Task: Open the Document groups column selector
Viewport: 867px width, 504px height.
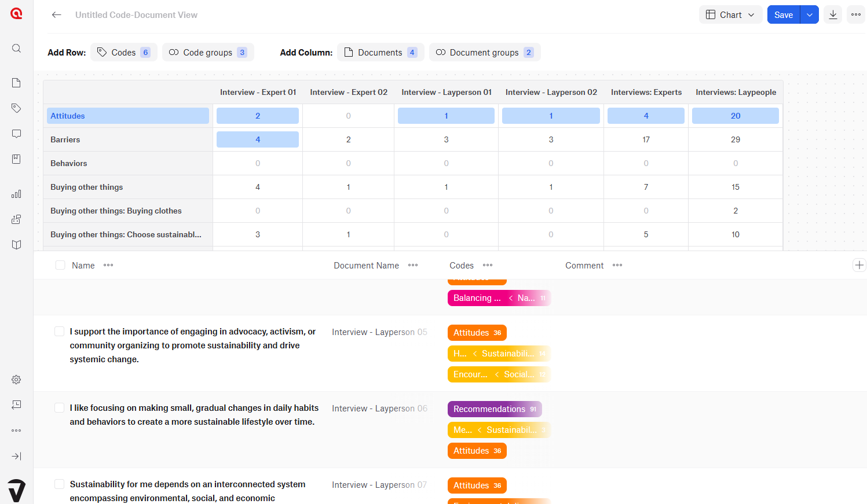Action: pyautogui.click(x=485, y=52)
